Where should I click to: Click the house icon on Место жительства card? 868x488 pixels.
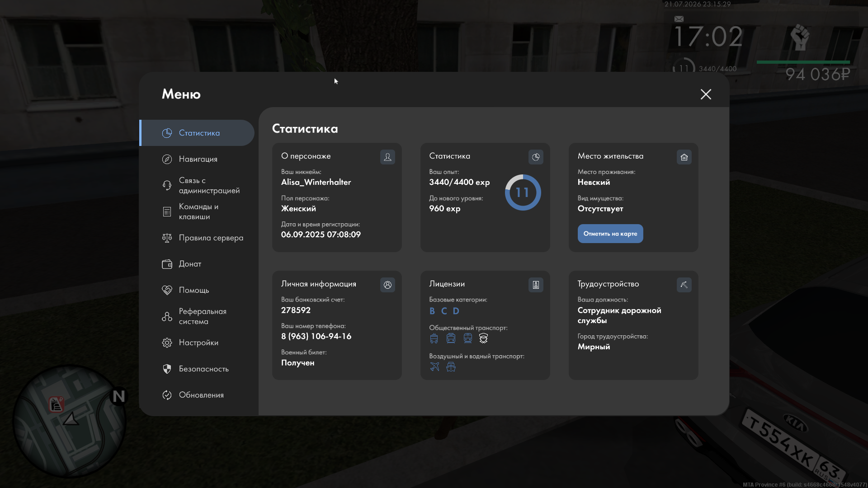[x=684, y=157]
